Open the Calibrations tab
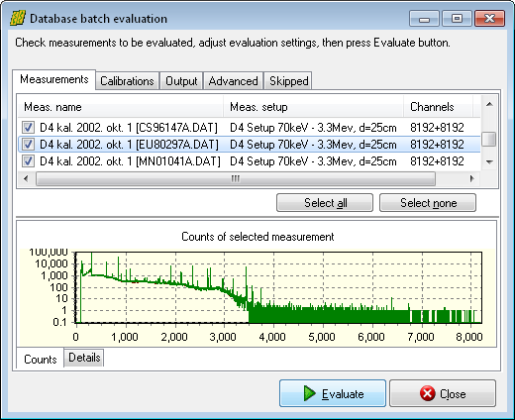 (x=127, y=81)
